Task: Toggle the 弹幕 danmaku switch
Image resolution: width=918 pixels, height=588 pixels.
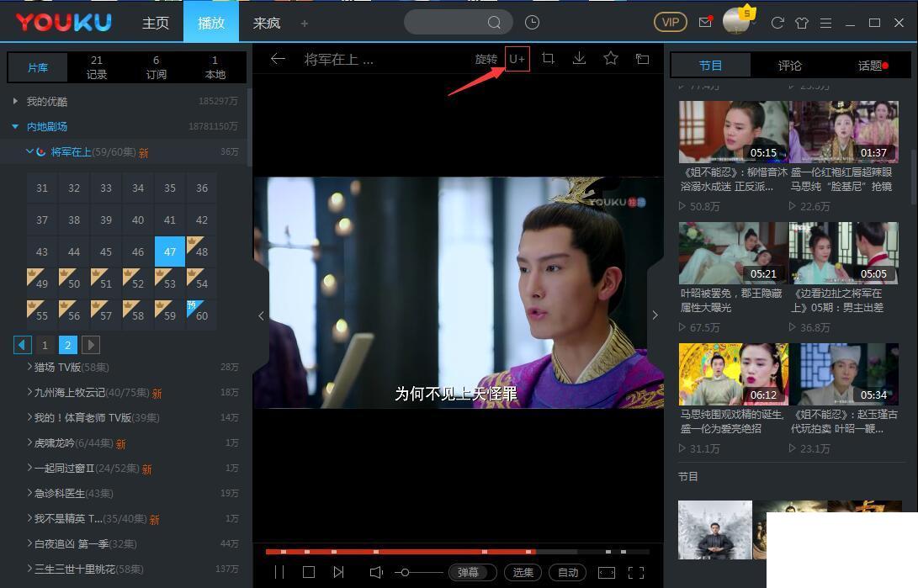Action: [471, 572]
